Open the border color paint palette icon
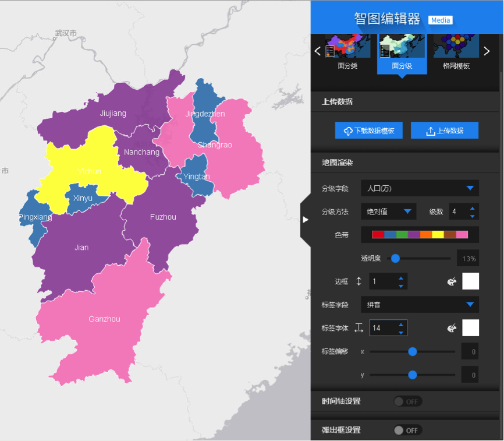The image size is (504, 441). pos(452,281)
